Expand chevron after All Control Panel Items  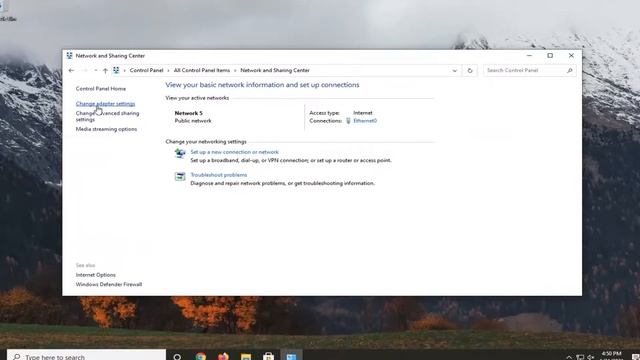(x=235, y=71)
